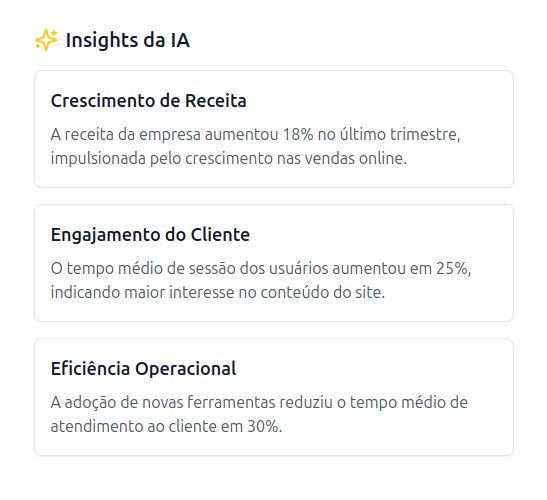Click the word adoção in third card
This screenshot has height=500, width=547.
pyautogui.click(x=90, y=403)
